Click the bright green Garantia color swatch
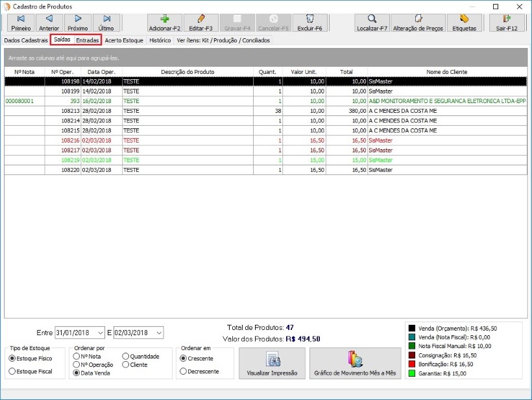 pyautogui.click(x=411, y=373)
